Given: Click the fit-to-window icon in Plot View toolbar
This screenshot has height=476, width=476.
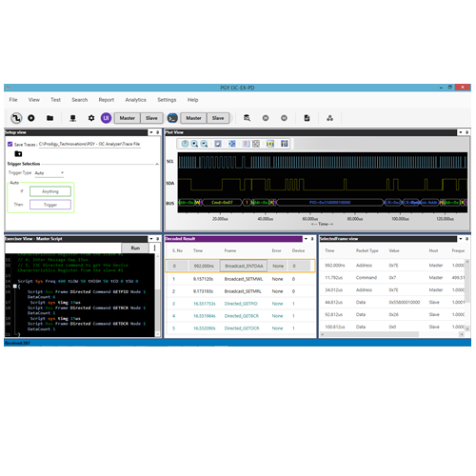Looking at the screenshot, I should tap(218, 144).
